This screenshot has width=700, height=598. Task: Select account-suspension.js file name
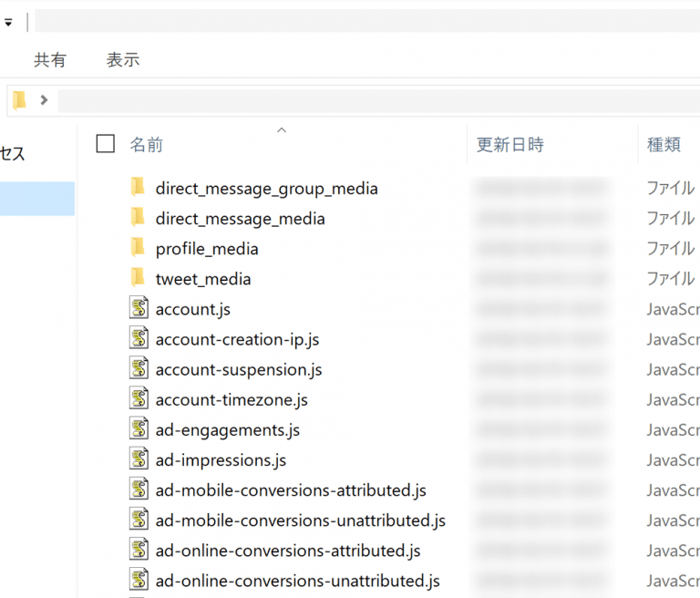[x=239, y=369]
